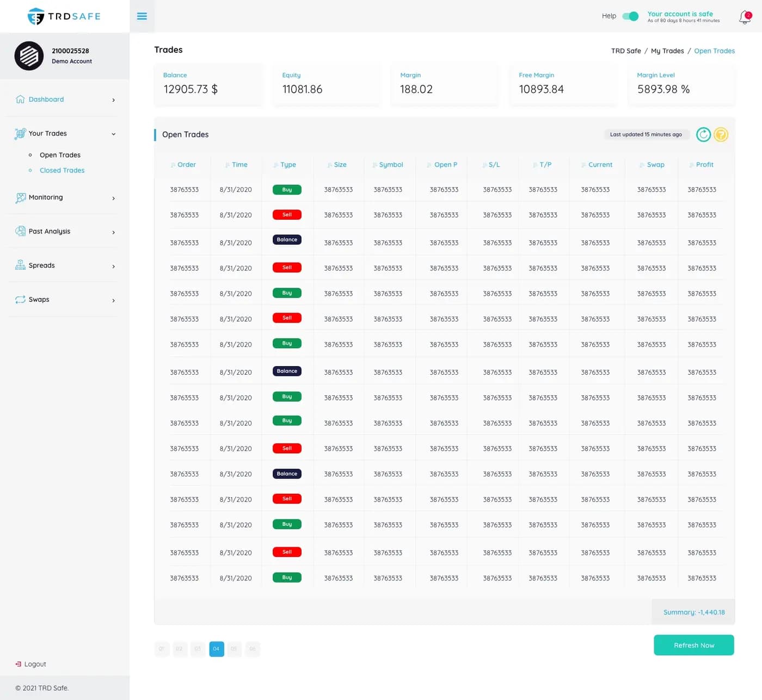Image resolution: width=762 pixels, height=700 pixels.
Task: Click sort icon beside T/P header
Action: click(535, 165)
